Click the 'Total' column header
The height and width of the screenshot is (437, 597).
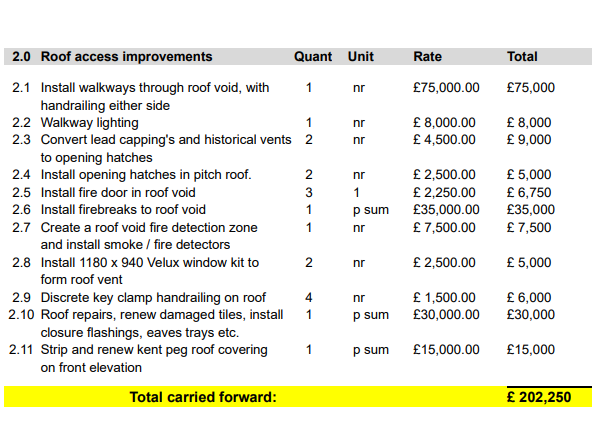click(522, 56)
